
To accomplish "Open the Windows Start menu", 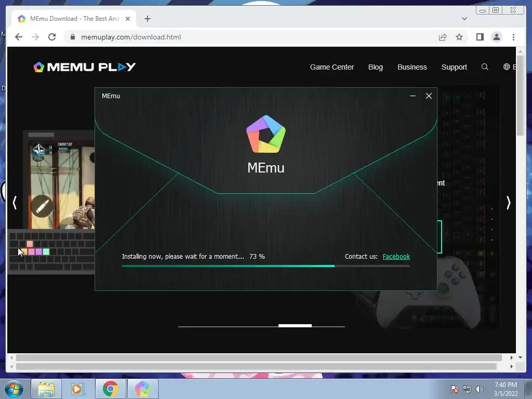I will (14, 389).
